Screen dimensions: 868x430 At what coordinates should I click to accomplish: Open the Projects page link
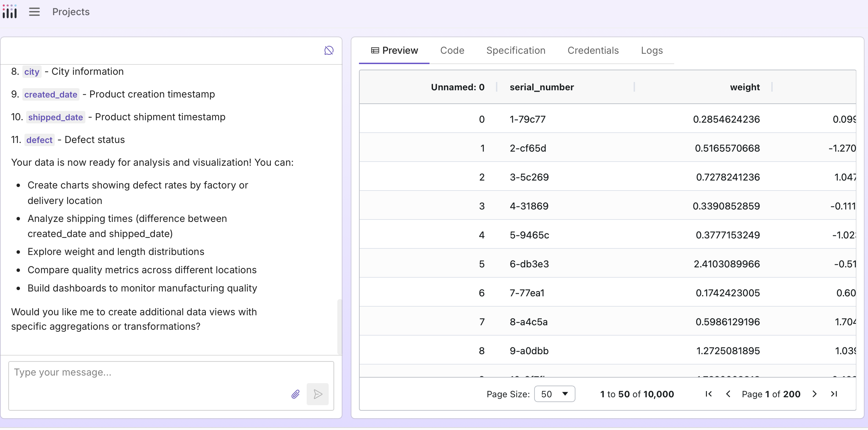point(71,12)
